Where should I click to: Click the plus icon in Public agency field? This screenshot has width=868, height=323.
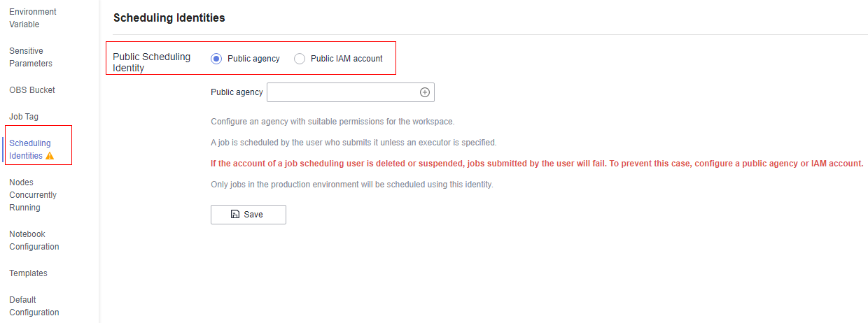pos(424,92)
